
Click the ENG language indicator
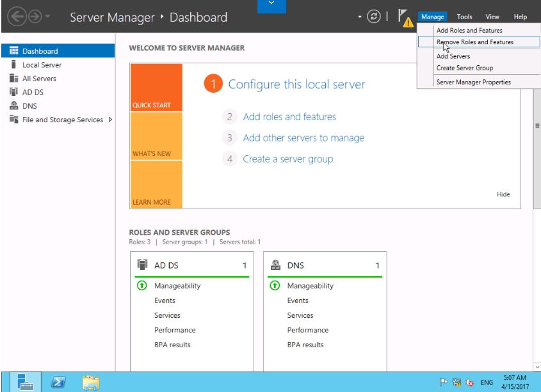[x=487, y=382]
